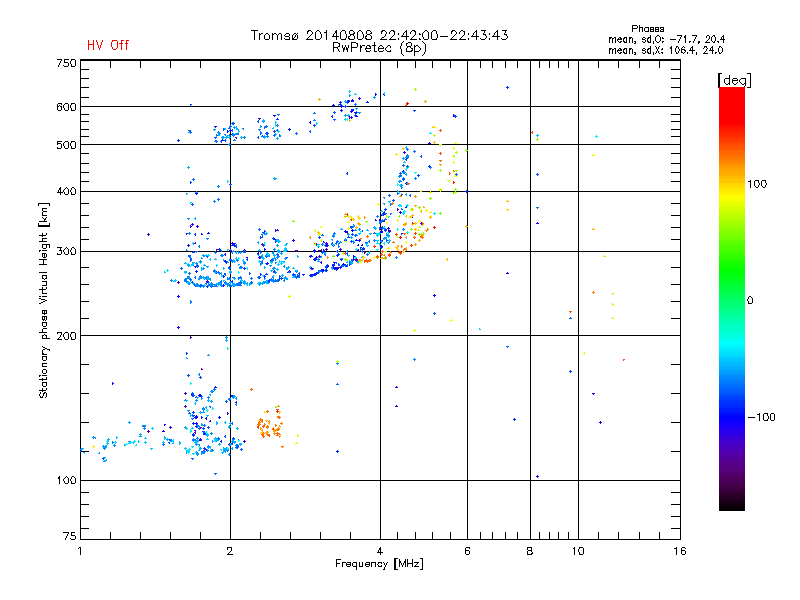This screenshot has width=800, height=600.
Task: Click the colorbar tick label '0'
Action: coord(749,300)
